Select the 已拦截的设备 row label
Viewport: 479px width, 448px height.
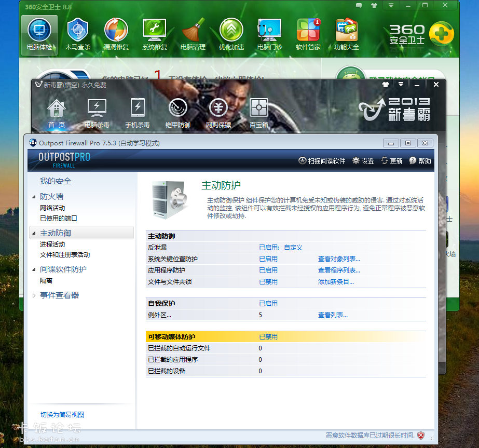167,371
